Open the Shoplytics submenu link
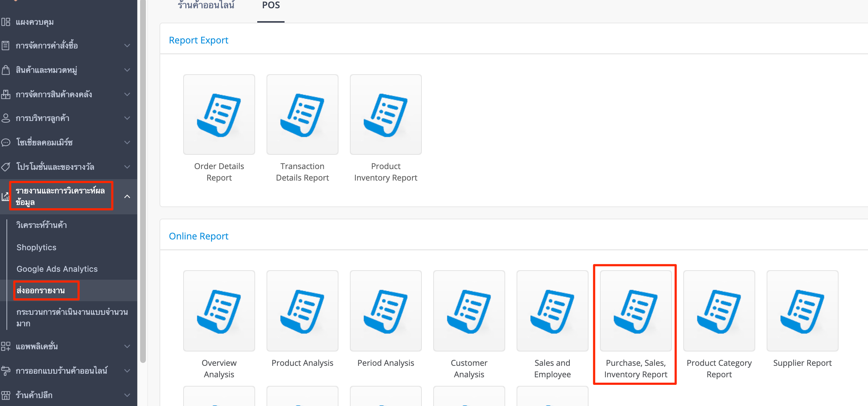 coord(36,247)
